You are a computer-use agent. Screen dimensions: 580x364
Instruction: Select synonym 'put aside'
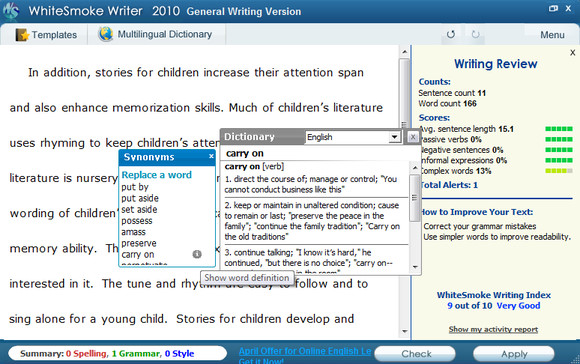140,198
